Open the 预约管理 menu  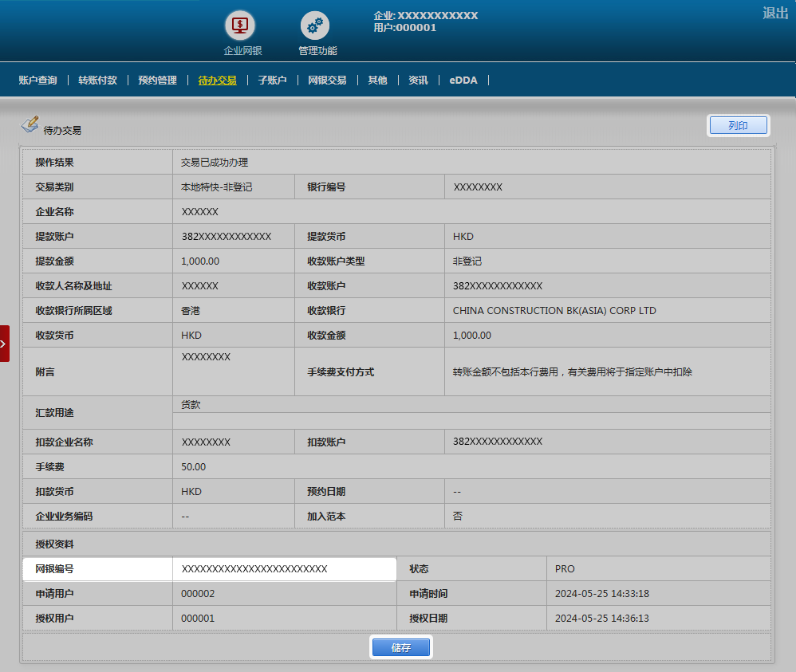click(x=157, y=81)
